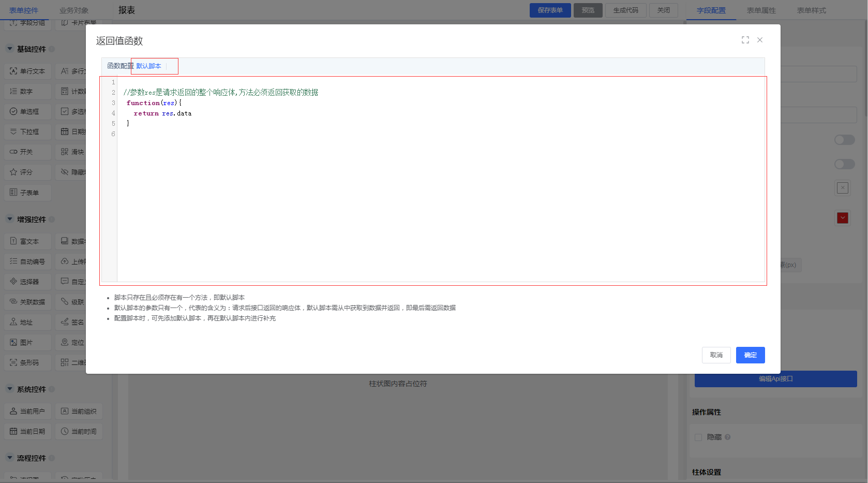Select the 评分 star rating control

(27, 172)
